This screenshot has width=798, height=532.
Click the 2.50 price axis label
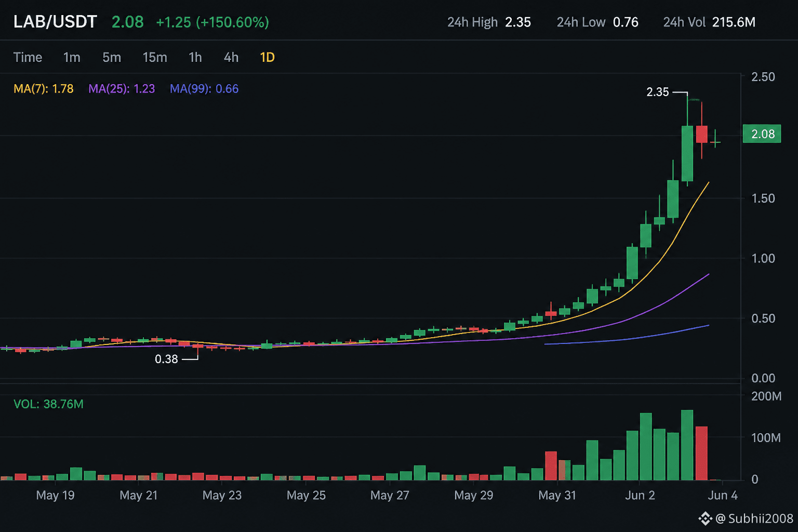click(x=763, y=77)
